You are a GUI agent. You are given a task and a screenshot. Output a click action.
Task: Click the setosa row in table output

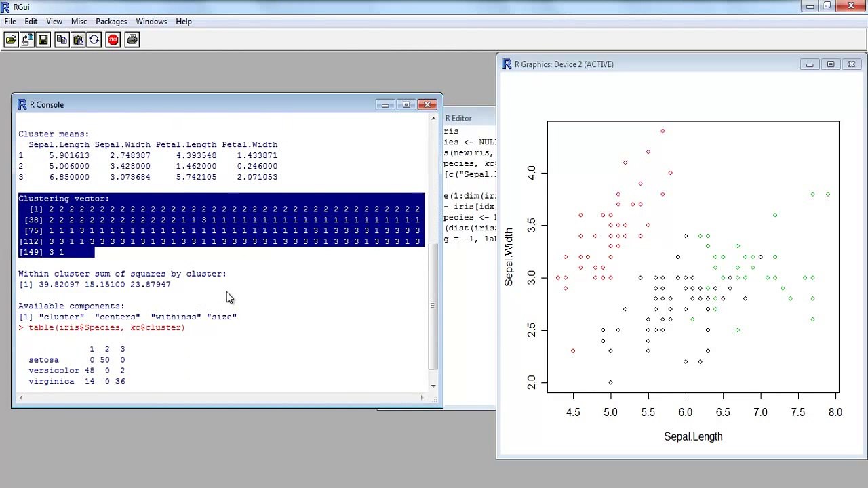click(x=77, y=360)
